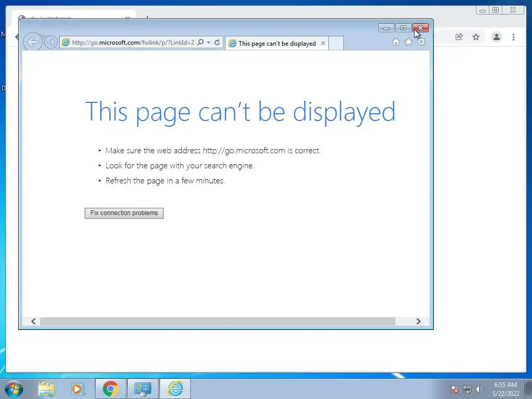
Task: Open the Control Panel taskbar item
Action: coord(142,389)
